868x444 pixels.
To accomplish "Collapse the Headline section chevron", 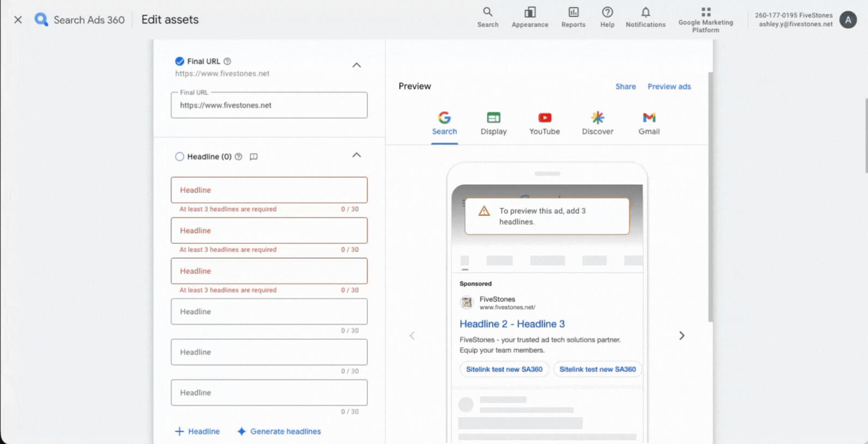I will pos(357,155).
